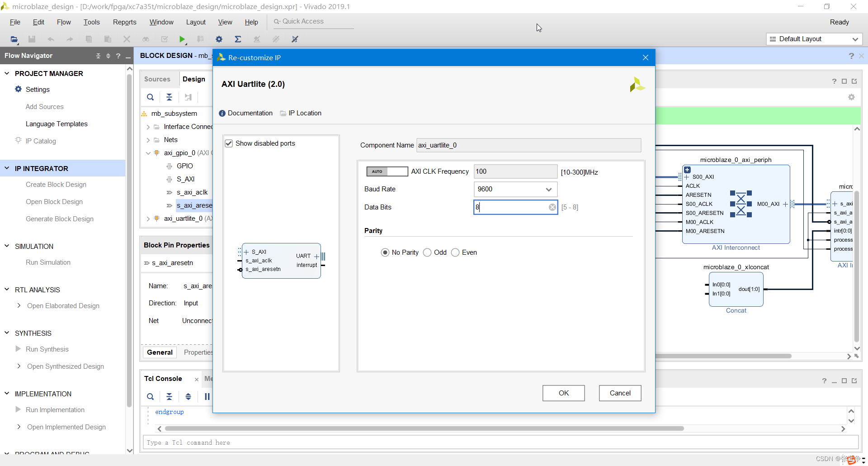Screen dimensions: 868x466
Task: Close the Re-customize IP dialog
Action: coord(646,57)
